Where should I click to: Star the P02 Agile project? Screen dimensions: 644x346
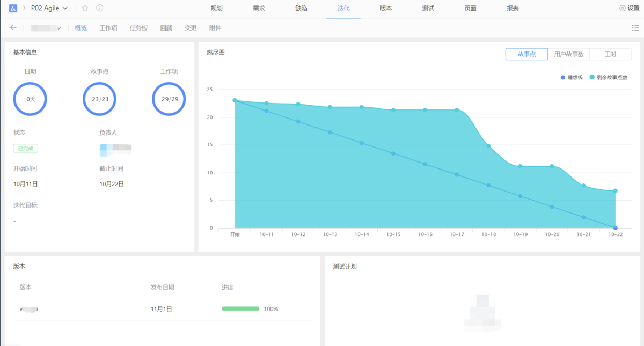[x=84, y=8]
